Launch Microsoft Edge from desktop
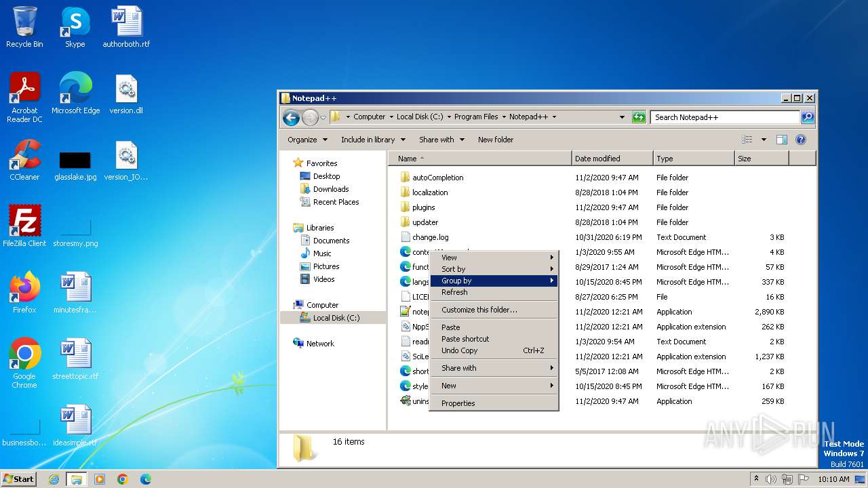The width and height of the screenshot is (868, 488). pyautogui.click(x=75, y=93)
